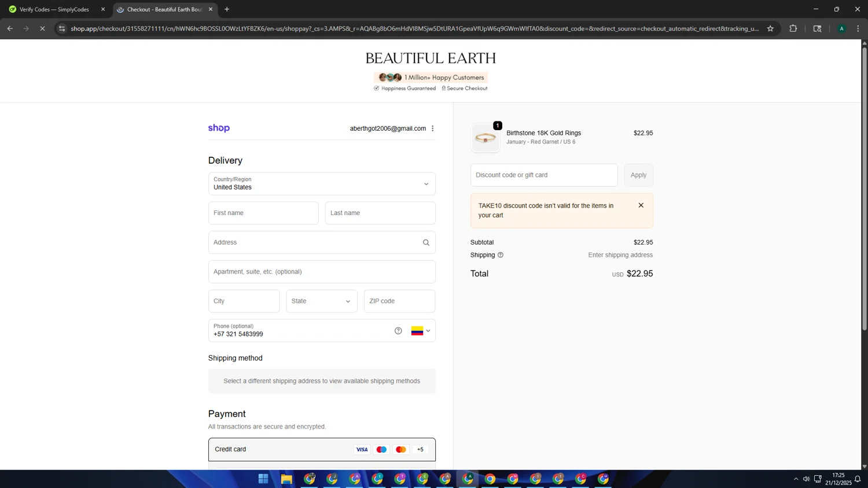Focus the First name field
Image resolution: width=868 pixels, height=488 pixels.
point(263,213)
